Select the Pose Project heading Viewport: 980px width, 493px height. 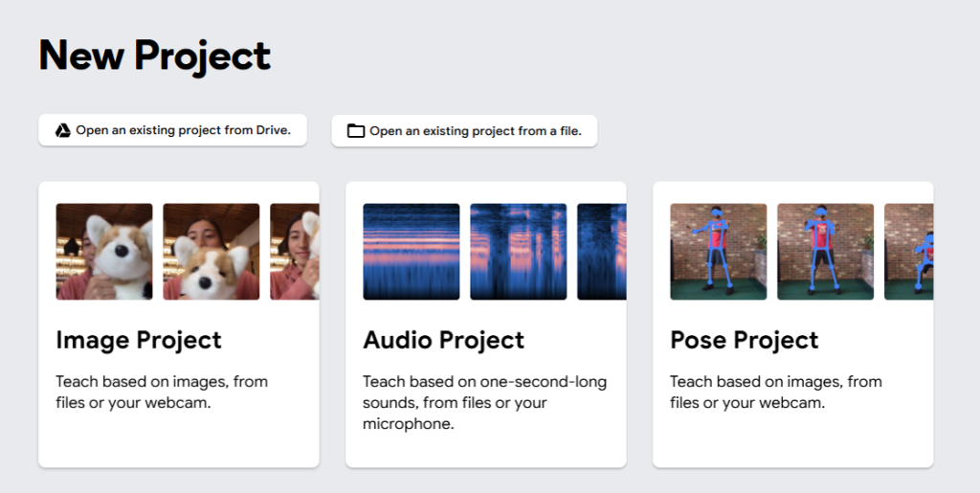click(745, 340)
